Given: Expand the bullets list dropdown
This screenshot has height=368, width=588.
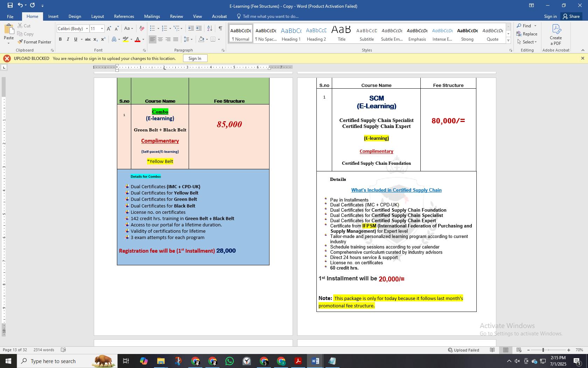Looking at the screenshot, I should tap(158, 29).
